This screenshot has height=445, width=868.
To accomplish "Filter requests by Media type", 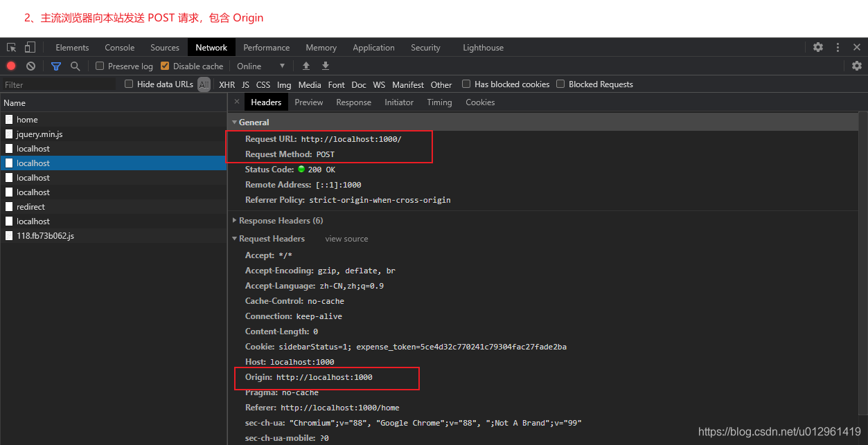I will pos(310,84).
